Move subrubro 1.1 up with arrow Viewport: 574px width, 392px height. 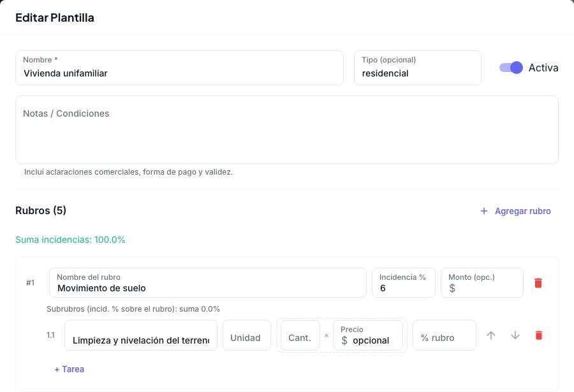click(x=491, y=335)
